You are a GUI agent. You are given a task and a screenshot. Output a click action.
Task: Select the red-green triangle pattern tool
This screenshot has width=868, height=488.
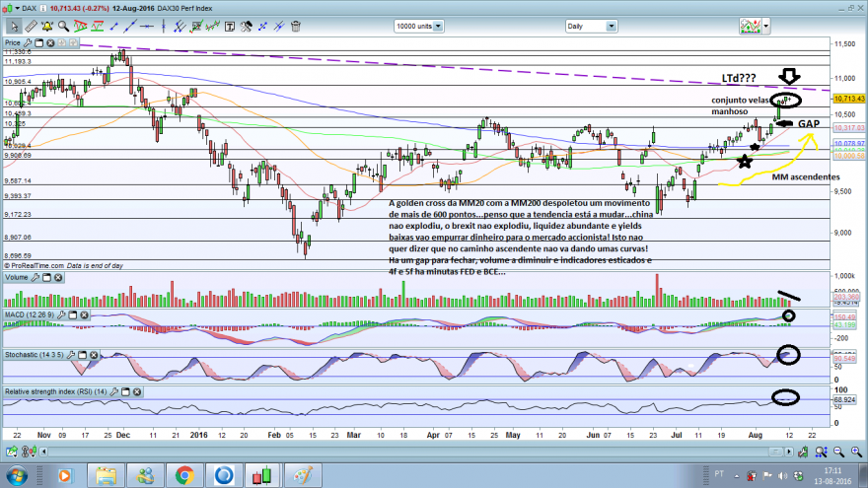click(x=80, y=26)
